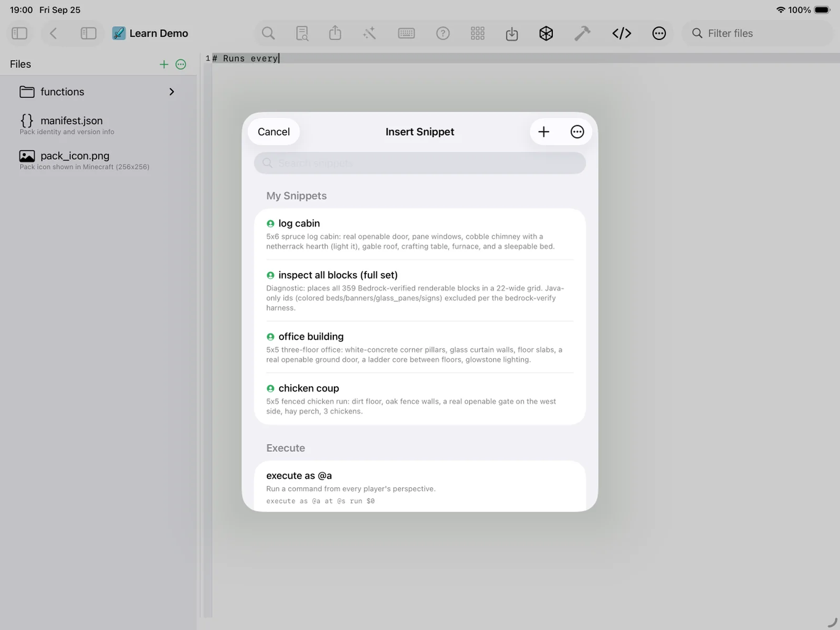Focus the Filter files field
The image size is (840, 630).
[x=758, y=34]
